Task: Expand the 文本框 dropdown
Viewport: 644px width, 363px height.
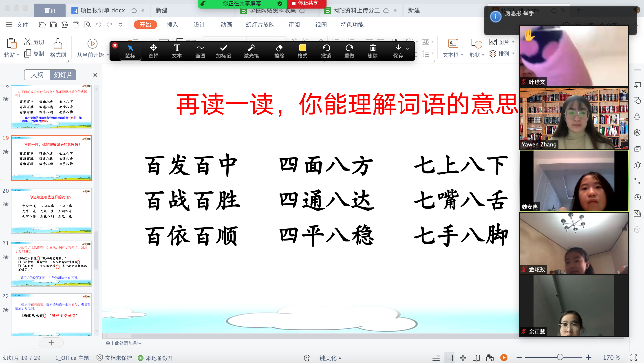Action: [x=462, y=55]
